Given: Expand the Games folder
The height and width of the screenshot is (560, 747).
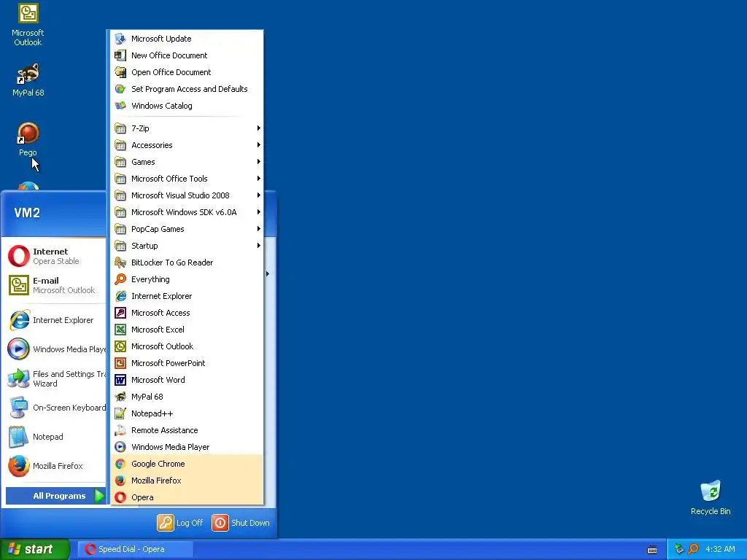Looking at the screenshot, I should coord(187,162).
